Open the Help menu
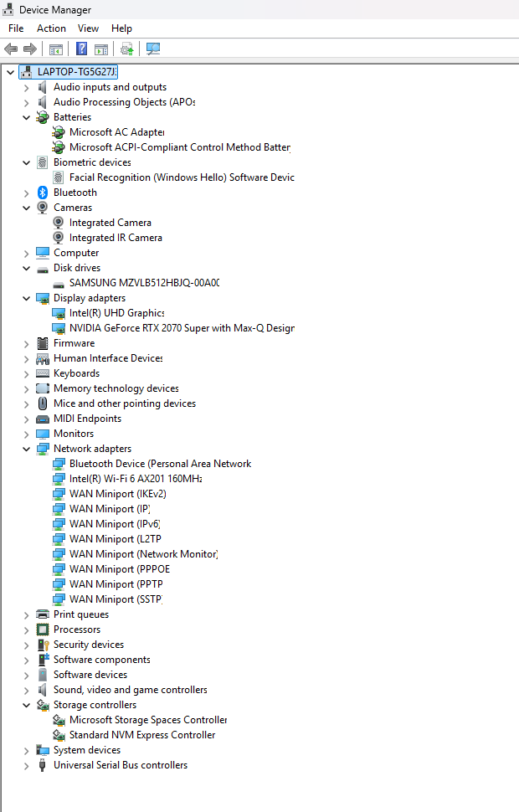The height and width of the screenshot is (812, 519). point(121,28)
